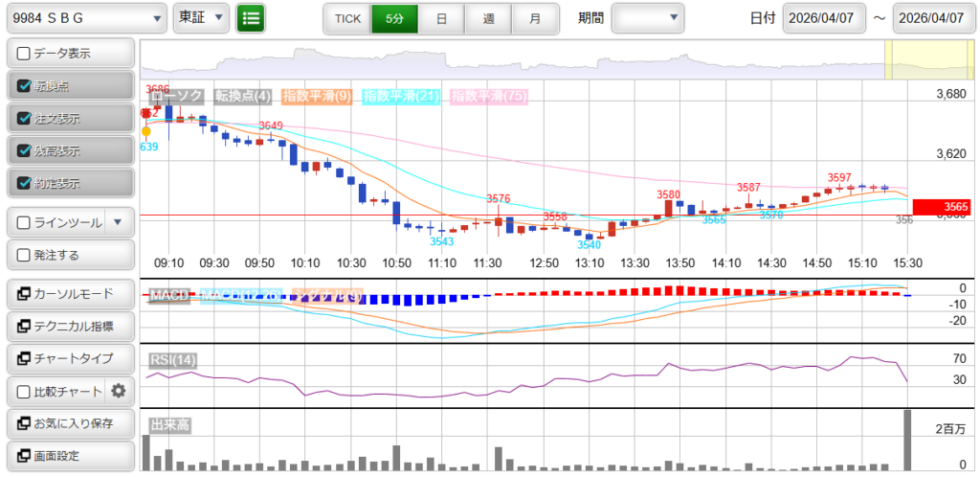Switch to the TICK timeframe tab
Viewport: 980px width, 477px height.
[x=346, y=18]
